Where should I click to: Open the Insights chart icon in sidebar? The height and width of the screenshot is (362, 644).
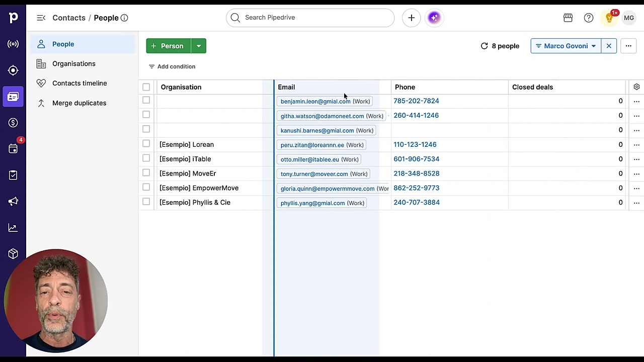13,228
